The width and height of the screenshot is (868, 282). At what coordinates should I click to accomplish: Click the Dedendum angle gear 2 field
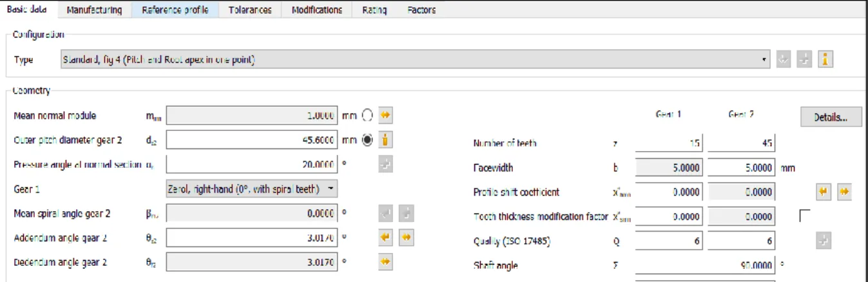pyautogui.click(x=251, y=261)
